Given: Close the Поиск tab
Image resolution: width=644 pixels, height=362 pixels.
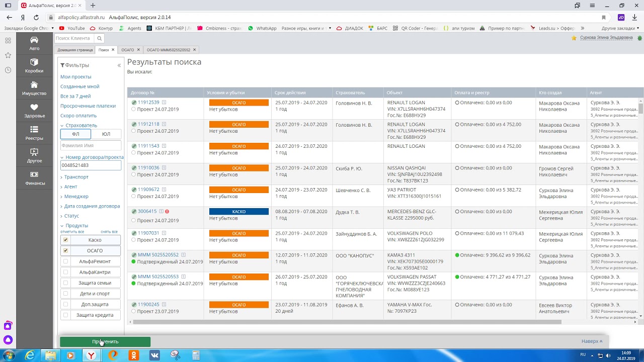Looking at the screenshot, I should [113, 50].
